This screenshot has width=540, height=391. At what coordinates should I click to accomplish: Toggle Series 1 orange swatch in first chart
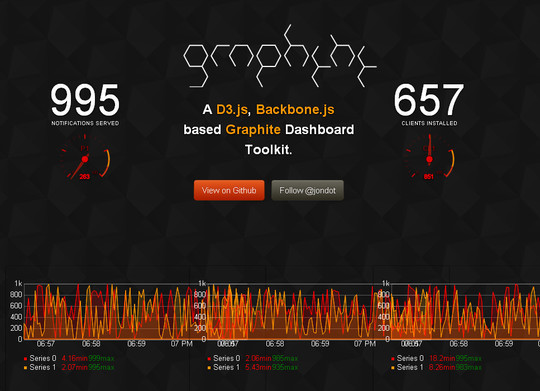click(x=25, y=368)
